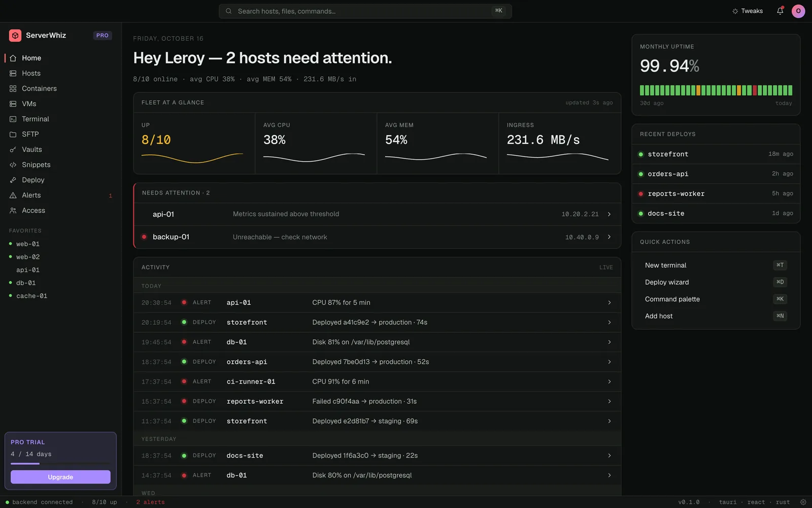812x508 pixels.
Task: Click the VMs icon in sidebar
Action: coord(13,104)
